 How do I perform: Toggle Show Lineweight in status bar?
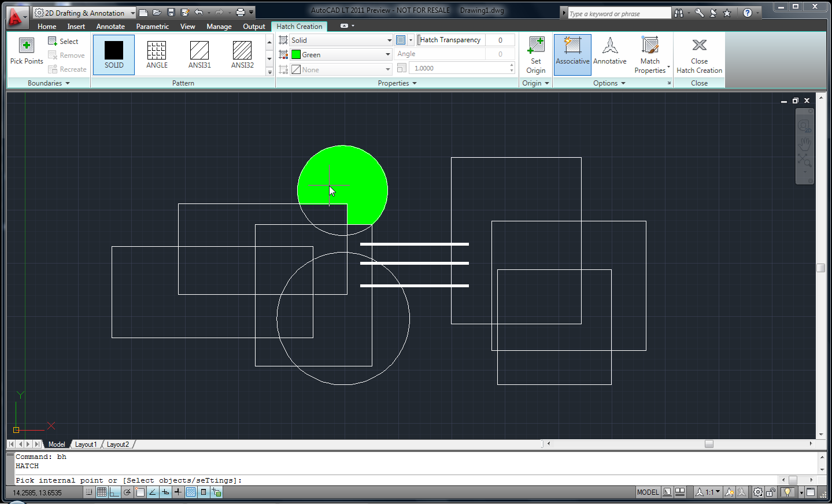(x=178, y=492)
